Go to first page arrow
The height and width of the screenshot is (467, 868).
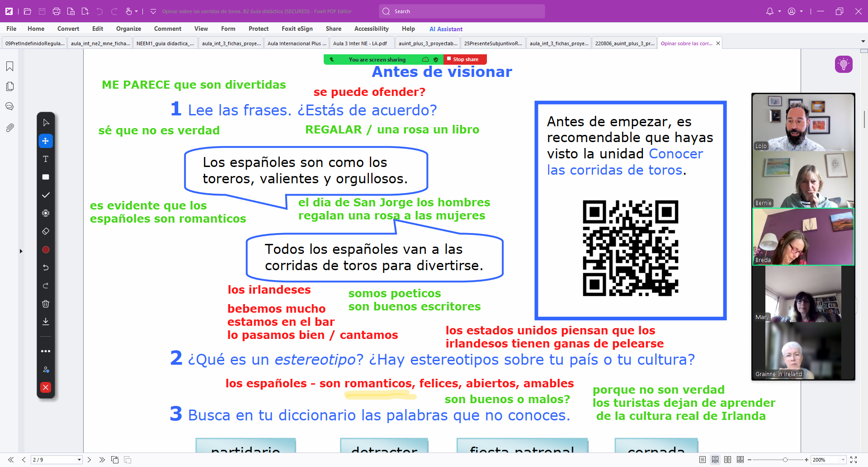[11, 460]
